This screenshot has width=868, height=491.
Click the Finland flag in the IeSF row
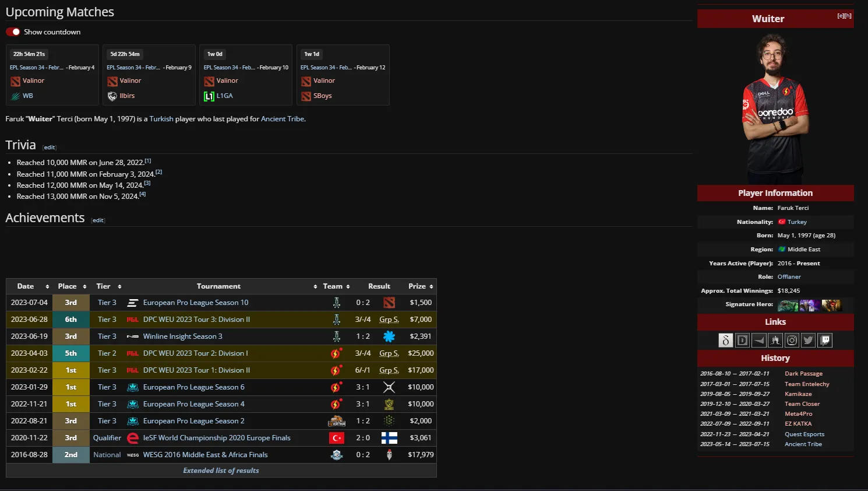389,438
